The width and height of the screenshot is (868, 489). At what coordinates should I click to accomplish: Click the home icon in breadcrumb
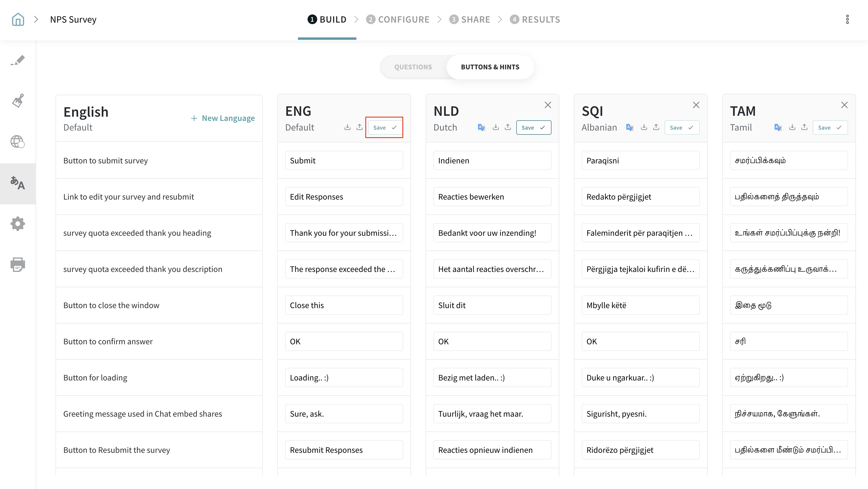coord(18,19)
